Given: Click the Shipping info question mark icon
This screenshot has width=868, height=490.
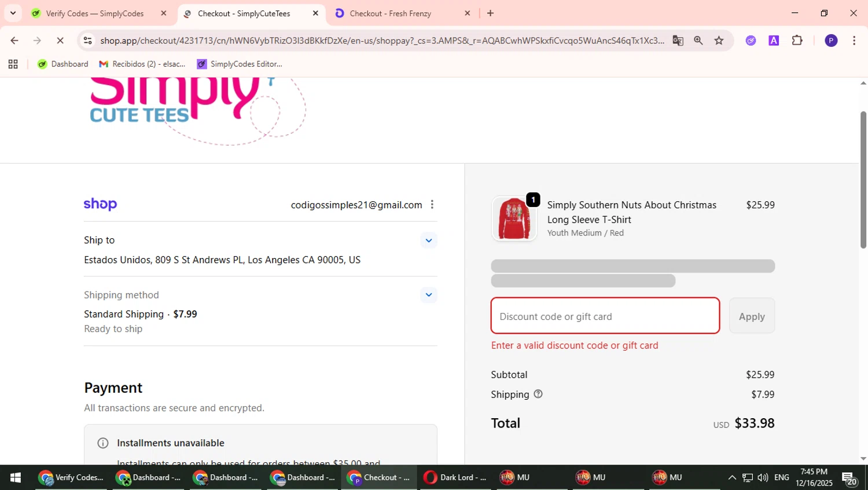Looking at the screenshot, I should [x=538, y=394].
